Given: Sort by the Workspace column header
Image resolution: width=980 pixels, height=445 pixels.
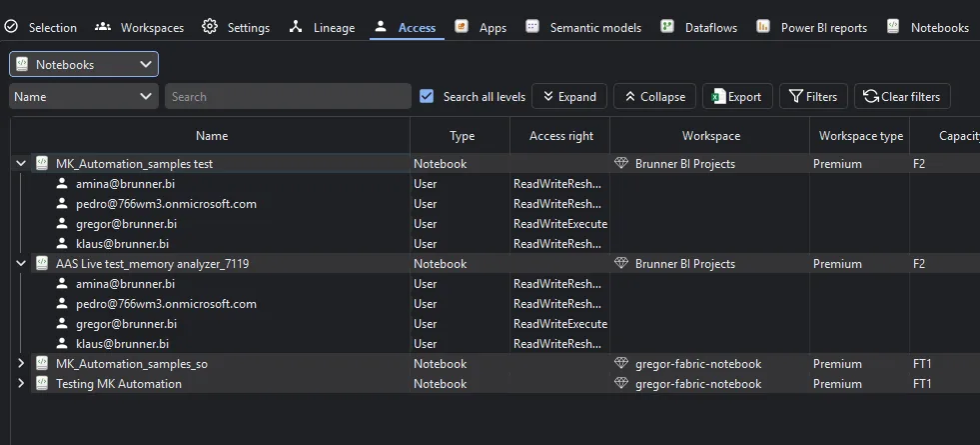Looking at the screenshot, I should click(711, 136).
